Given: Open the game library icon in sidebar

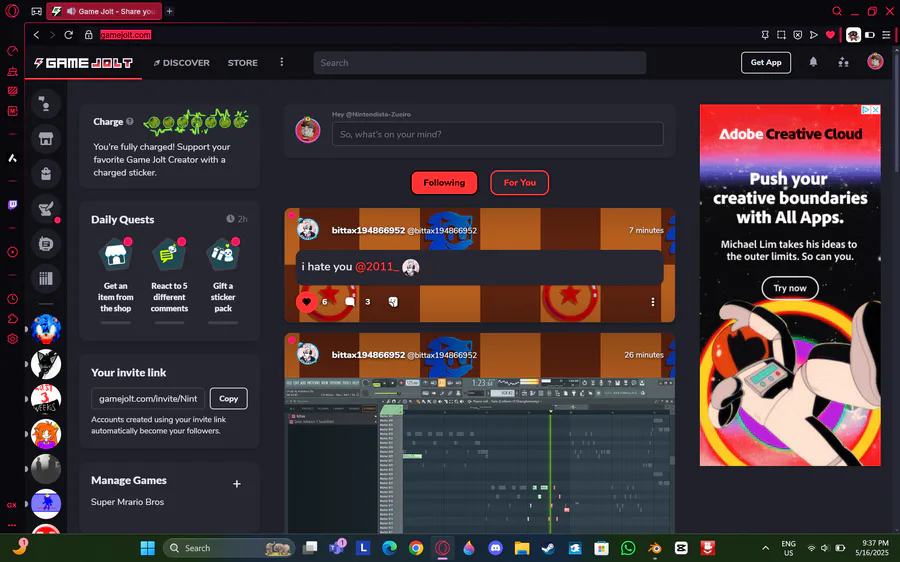Looking at the screenshot, I should pyautogui.click(x=46, y=279).
